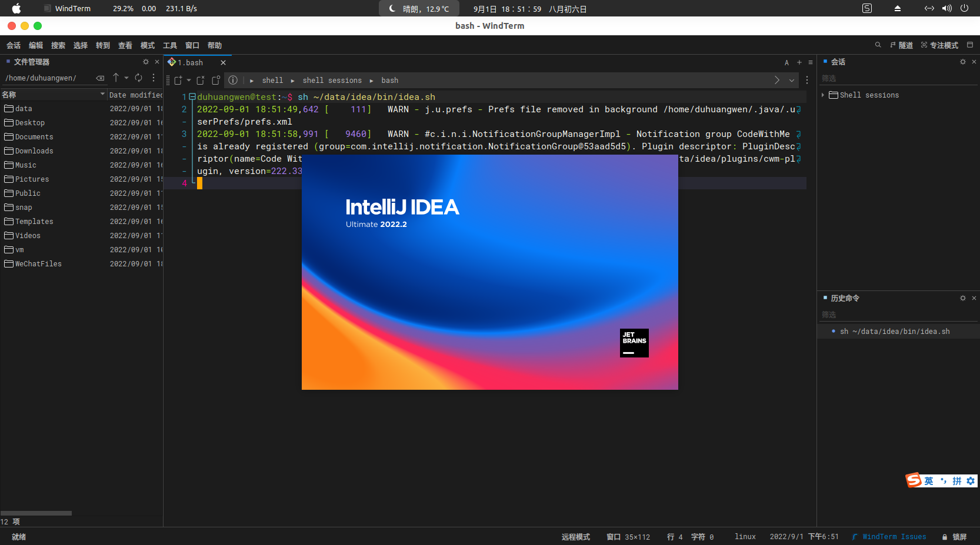Toggle the 锁屏 lock screen button
Viewport: 980px width, 545px height.
[954, 537]
